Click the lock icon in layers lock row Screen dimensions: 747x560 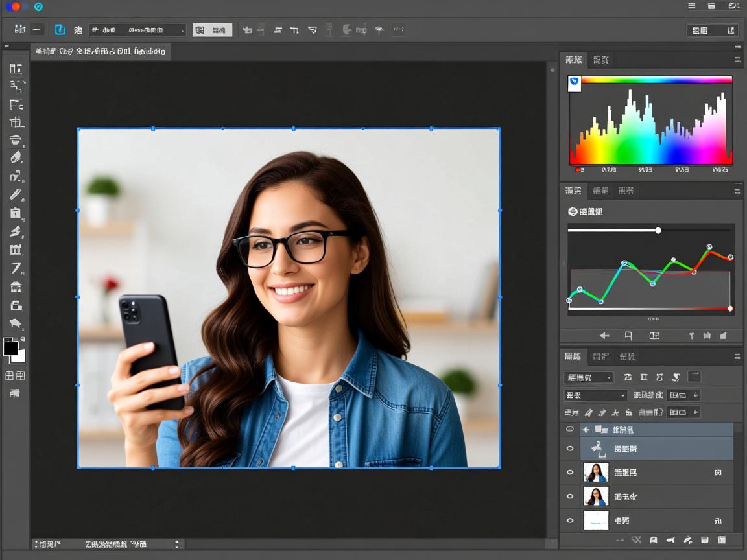(x=629, y=412)
